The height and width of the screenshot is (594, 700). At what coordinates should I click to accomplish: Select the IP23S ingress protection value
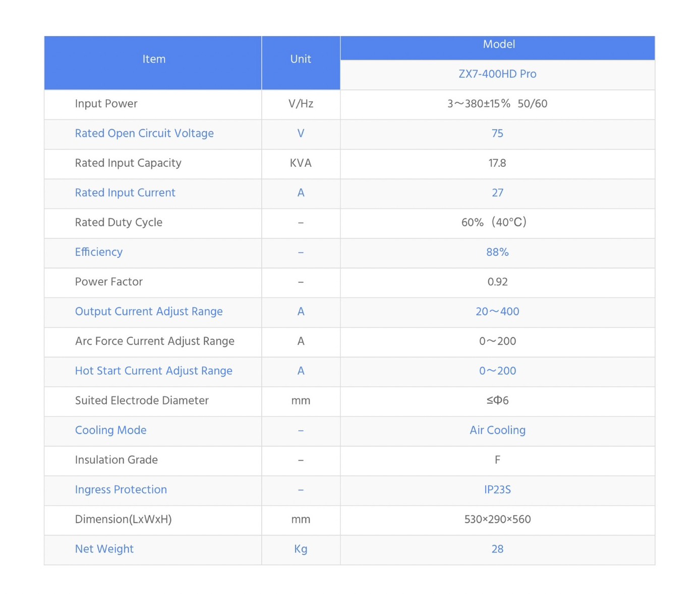pos(497,490)
